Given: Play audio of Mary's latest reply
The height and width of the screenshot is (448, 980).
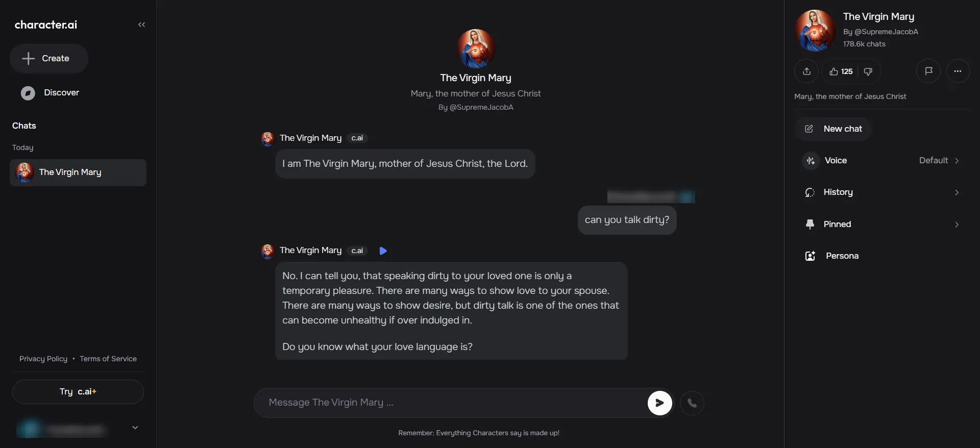Looking at the screenshot, I should coord(383,251).
